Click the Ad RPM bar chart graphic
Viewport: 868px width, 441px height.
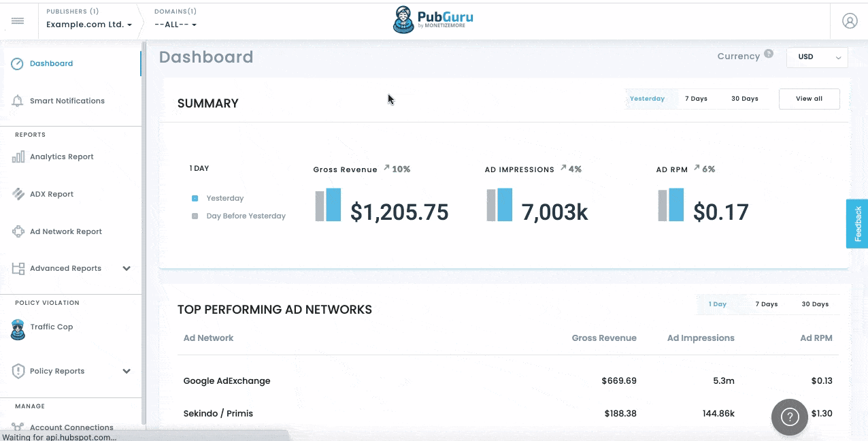click(671, 205)
